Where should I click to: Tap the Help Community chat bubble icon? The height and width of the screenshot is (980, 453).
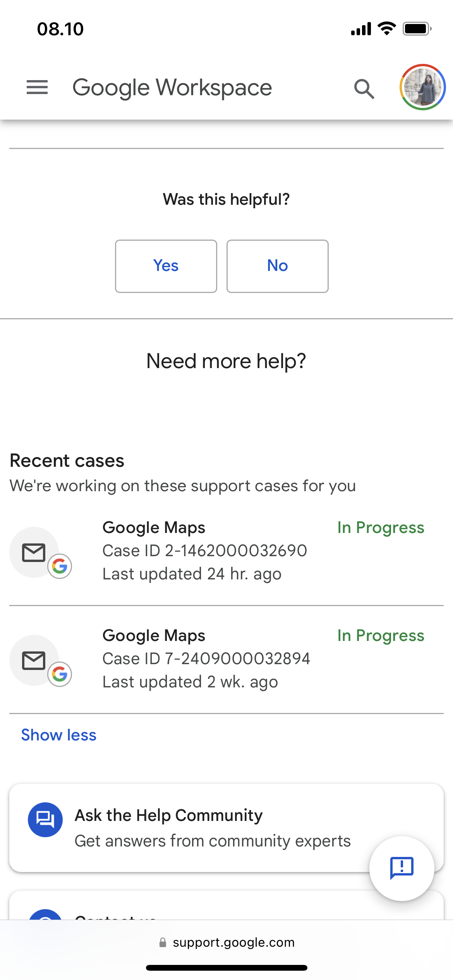[x=45, y=820]
